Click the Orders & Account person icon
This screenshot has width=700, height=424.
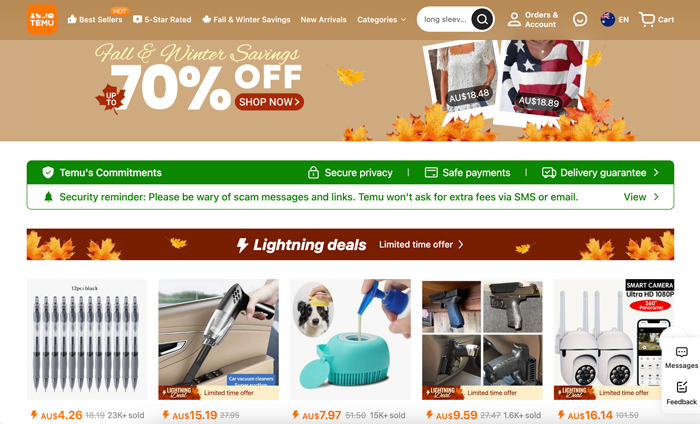(514, 19)
